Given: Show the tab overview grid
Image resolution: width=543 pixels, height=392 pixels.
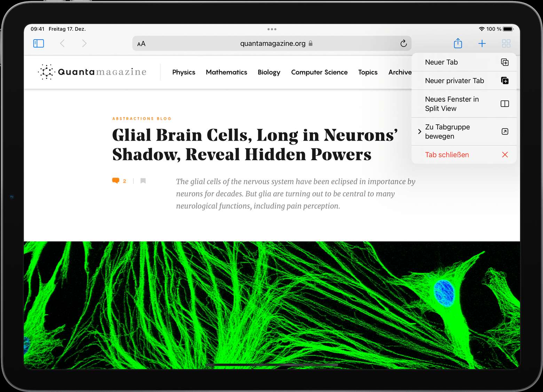Looking at the screenshot, I should [506, 44].
